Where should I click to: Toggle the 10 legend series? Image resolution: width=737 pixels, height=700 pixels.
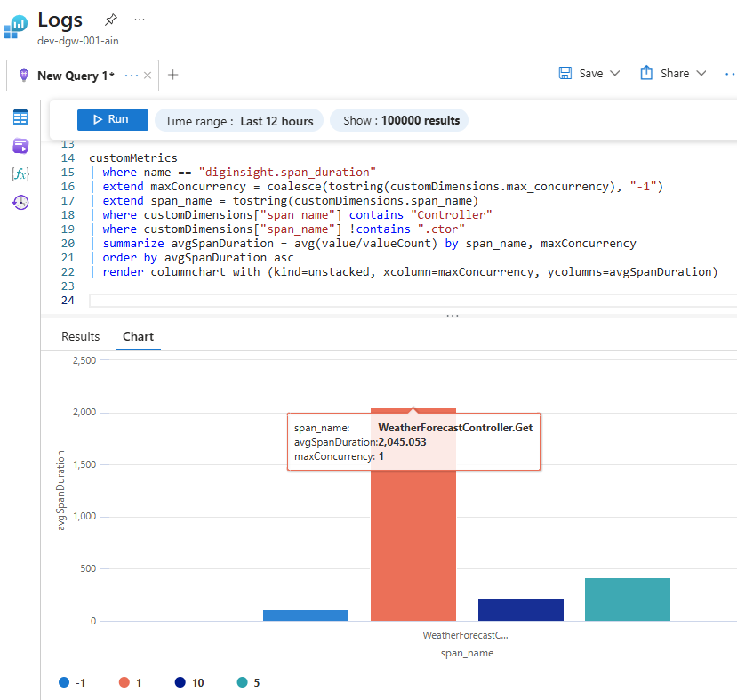tap(188, 682)
